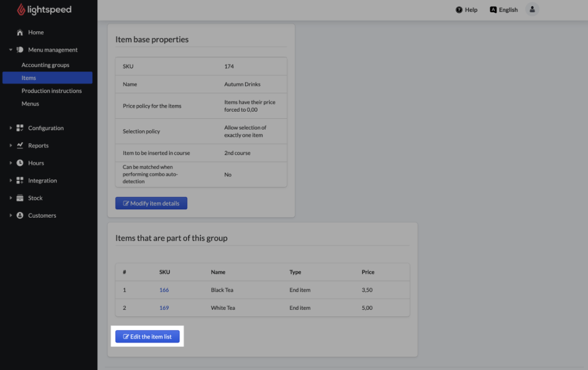Click the Reports chart icon

(20, 146)
